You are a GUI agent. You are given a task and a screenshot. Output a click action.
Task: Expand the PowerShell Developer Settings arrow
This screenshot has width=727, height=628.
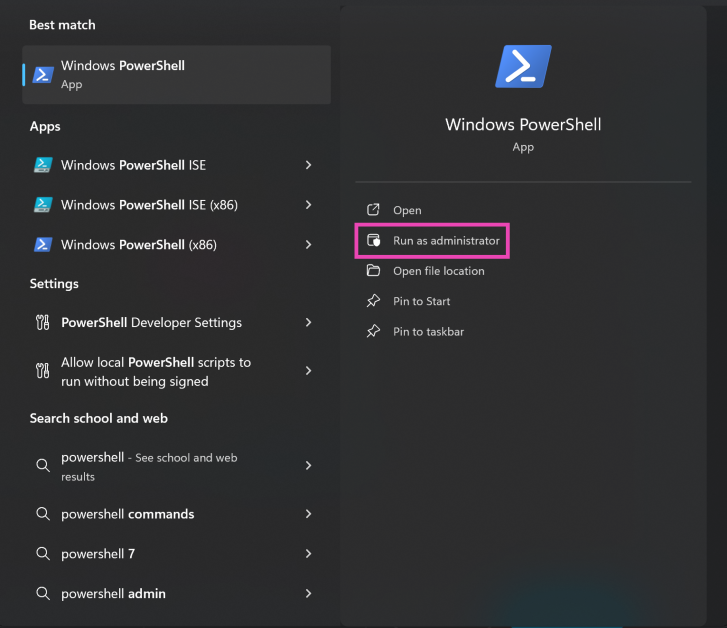pos(308,323)
